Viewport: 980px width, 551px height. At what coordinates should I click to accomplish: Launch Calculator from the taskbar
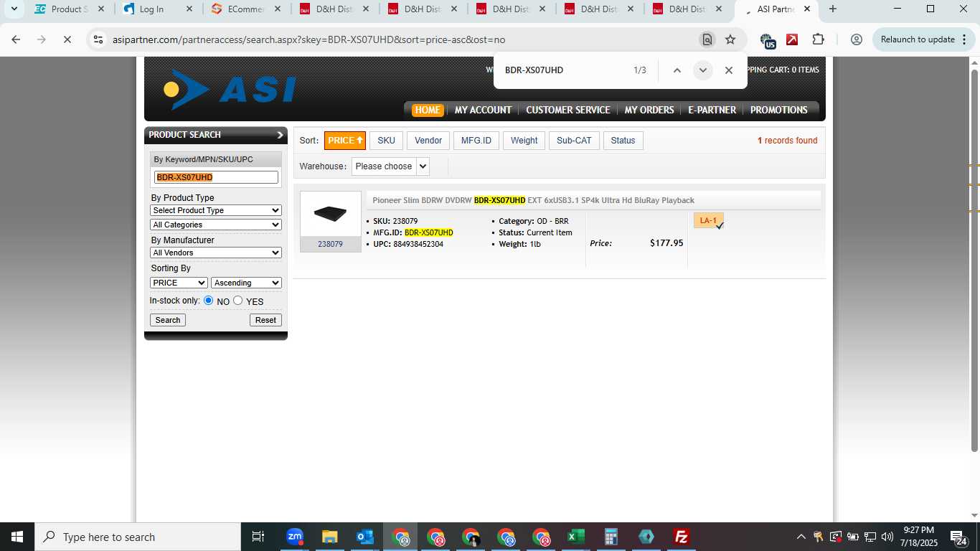[611, 537]
